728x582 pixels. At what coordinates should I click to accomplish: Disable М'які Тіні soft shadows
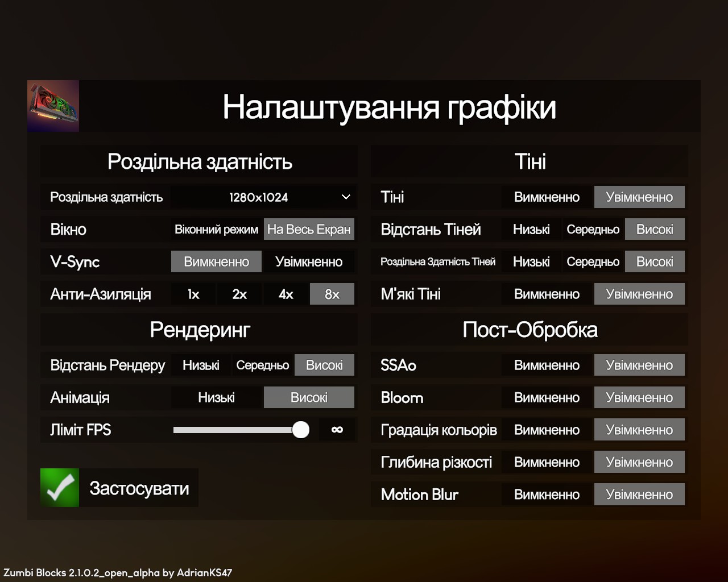point(547,294)
